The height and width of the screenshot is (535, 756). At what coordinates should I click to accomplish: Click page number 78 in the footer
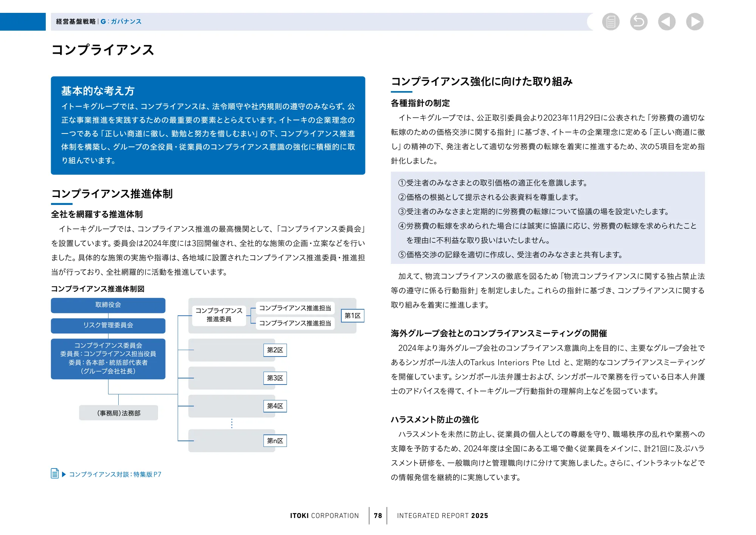(378, 515)
